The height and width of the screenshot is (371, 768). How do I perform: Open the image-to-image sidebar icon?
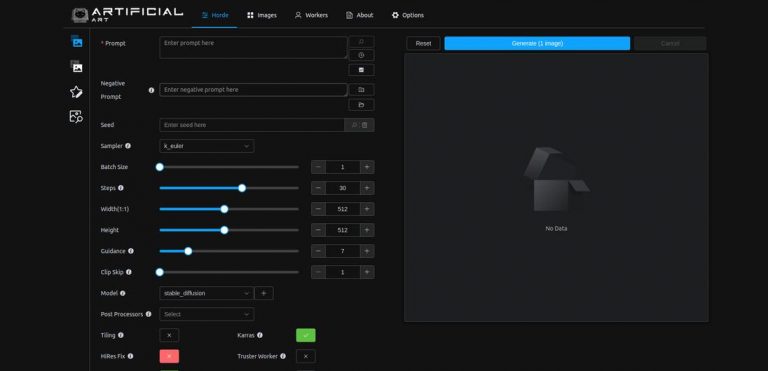(76, 66)
